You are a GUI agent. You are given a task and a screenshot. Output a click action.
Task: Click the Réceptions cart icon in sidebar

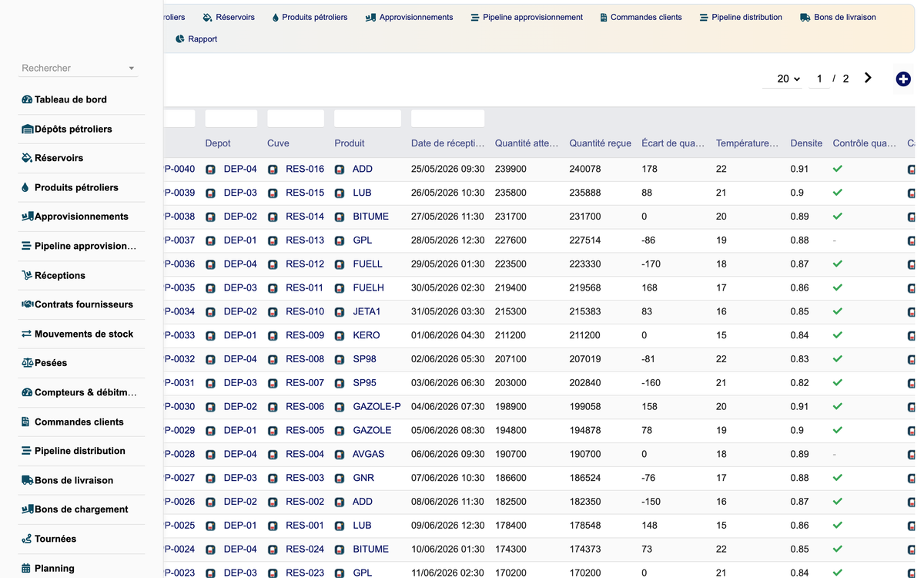click(x=27, y=275)
